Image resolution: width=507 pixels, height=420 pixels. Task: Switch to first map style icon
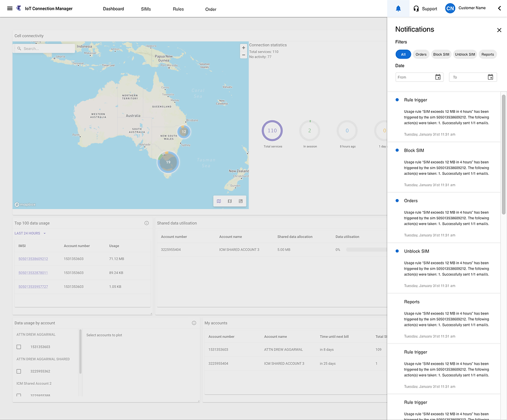coord(219,201)
